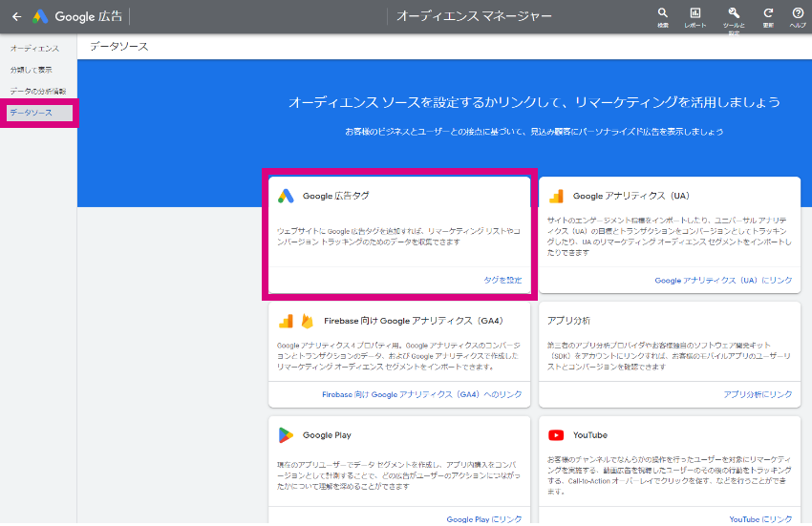Click the Google アナリティクス (UA) card title

(630, 196)
